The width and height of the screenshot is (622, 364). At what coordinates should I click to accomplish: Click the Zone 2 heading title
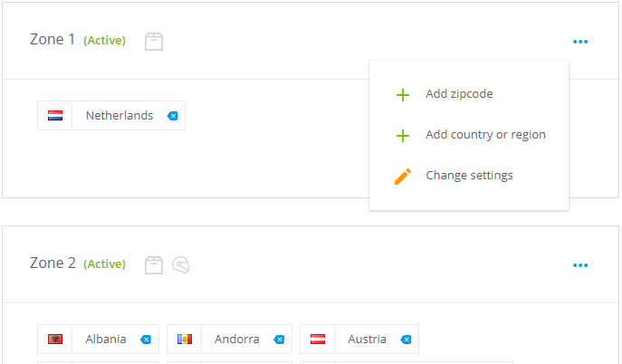[x=53, y=263]
